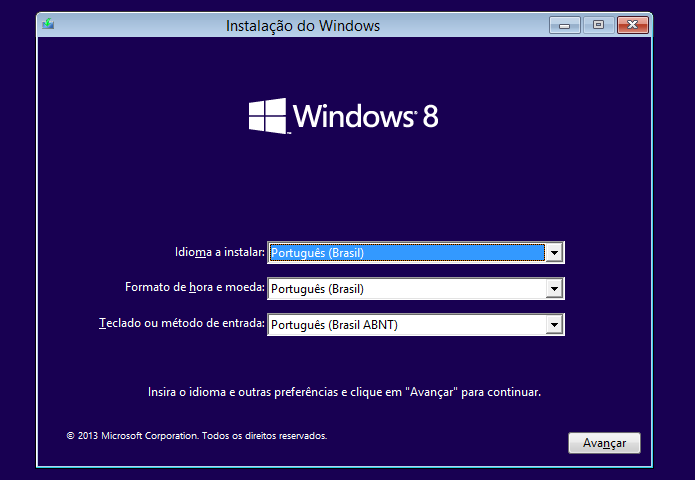
Task: Expand the Formato de hora e moeda dropdown arrow
Action: coord(554,289)
